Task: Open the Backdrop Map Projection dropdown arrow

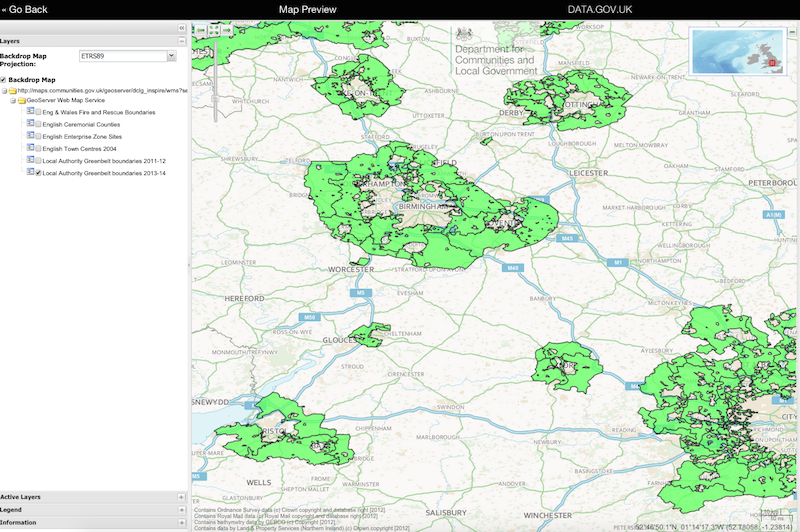Action: pyautogui.click(x=172, y=56)
